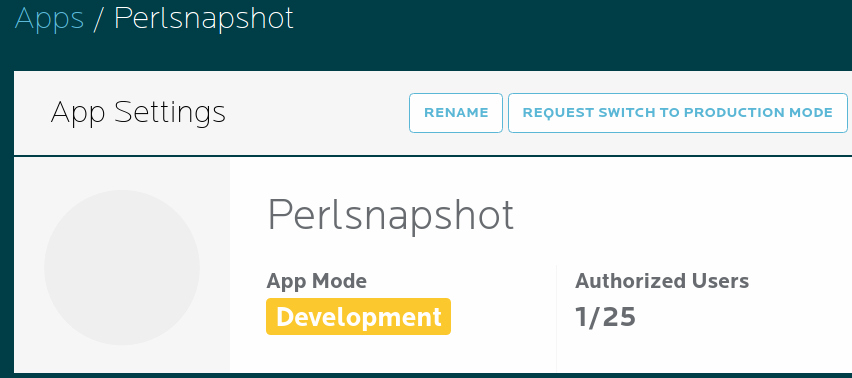The height and width of the screenshot is (378, 852).
Task: Click the App Settings heading
Action: pos(138,113)
